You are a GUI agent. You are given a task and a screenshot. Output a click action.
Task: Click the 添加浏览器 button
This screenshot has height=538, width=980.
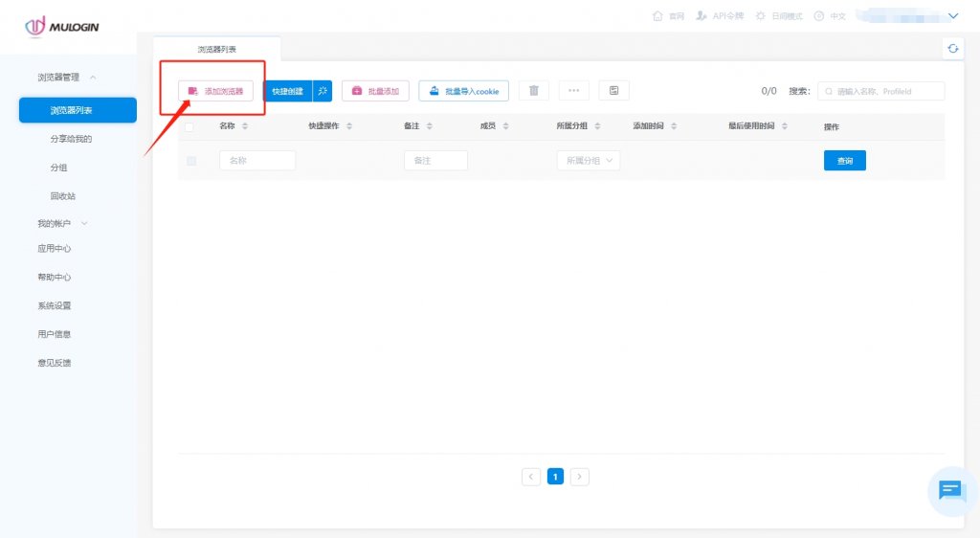[x=215, y=91]
